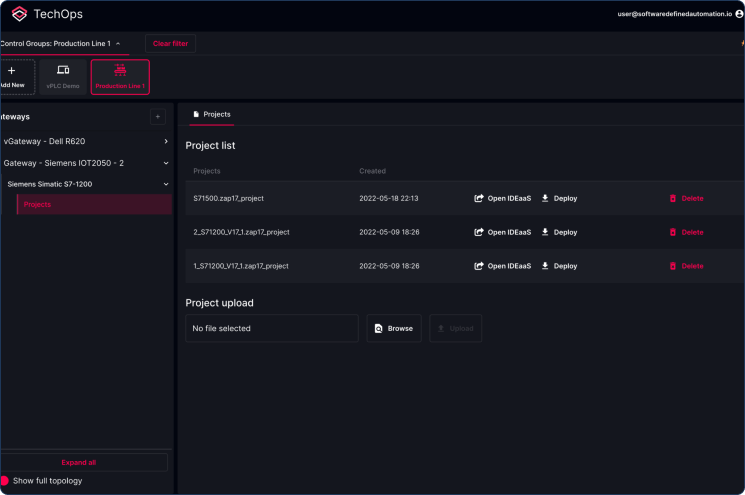Click the No file selected field

[271, 328]
